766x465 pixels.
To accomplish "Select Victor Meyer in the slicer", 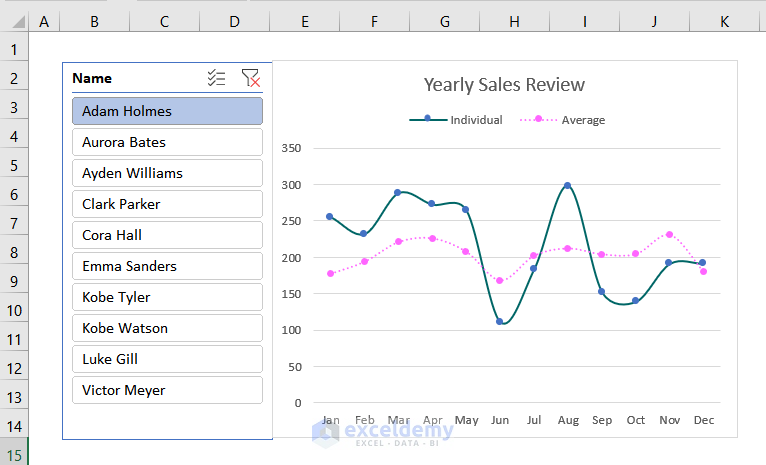I will coord(167,390).
